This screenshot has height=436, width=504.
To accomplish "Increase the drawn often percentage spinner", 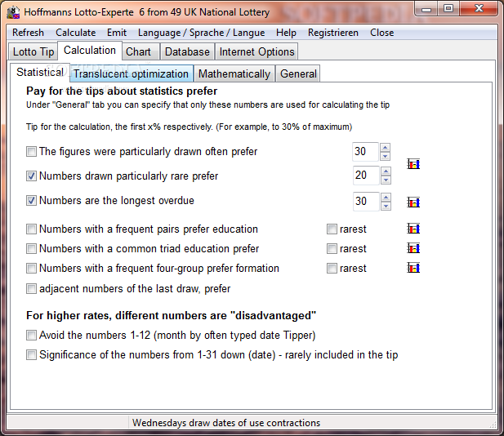I will point(385,147).
